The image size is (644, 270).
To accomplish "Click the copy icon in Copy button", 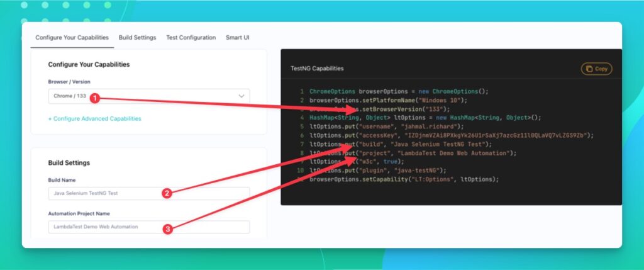I will click(x=589, y=69).
